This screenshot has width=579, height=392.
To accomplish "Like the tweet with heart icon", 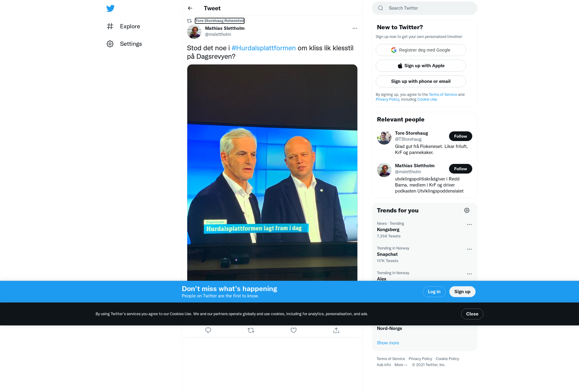I will [x=293, y=330].
